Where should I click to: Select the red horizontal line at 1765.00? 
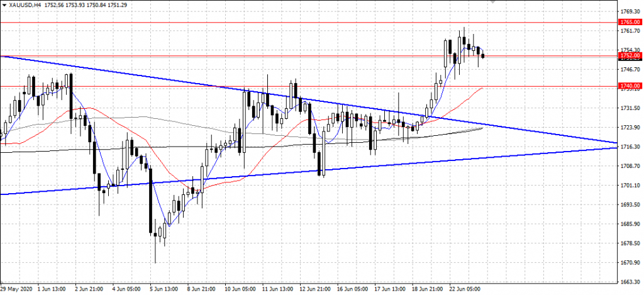click(x=252, y=22)
